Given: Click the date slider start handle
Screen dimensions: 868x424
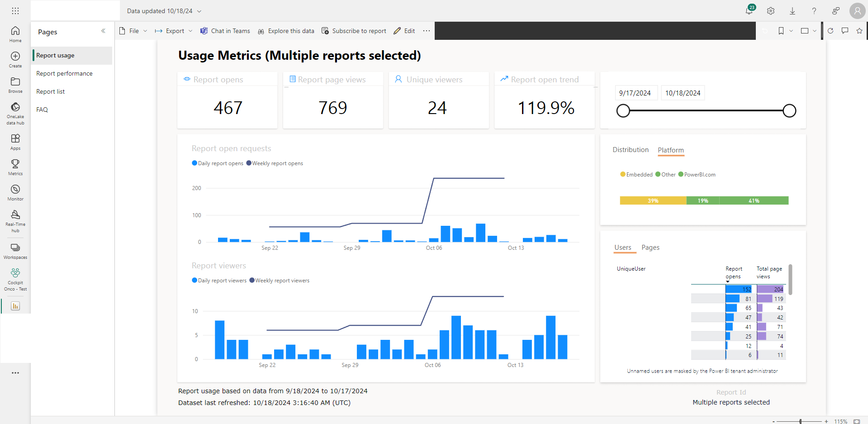Looking at the screenshot, I should click(623, 110).
